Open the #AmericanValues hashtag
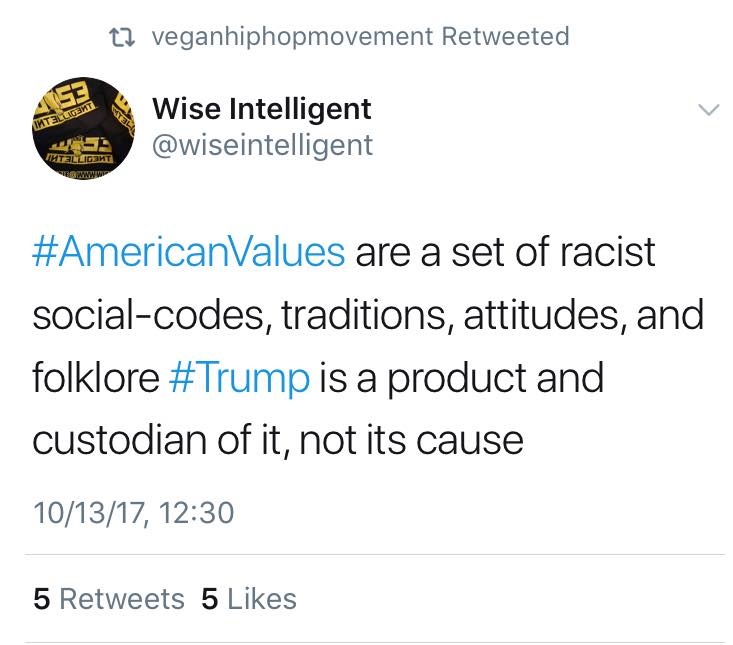The height and width of the screenshot is (645, 733). (188, 251)
